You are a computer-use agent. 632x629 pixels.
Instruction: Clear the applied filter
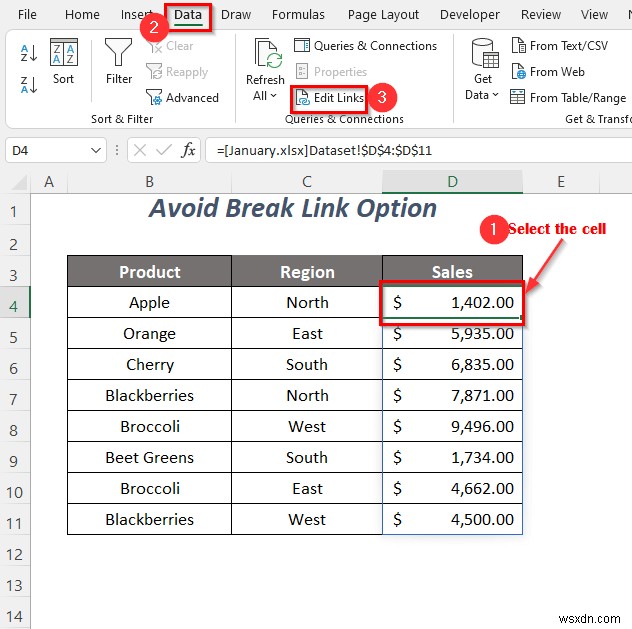coord(170,46)
